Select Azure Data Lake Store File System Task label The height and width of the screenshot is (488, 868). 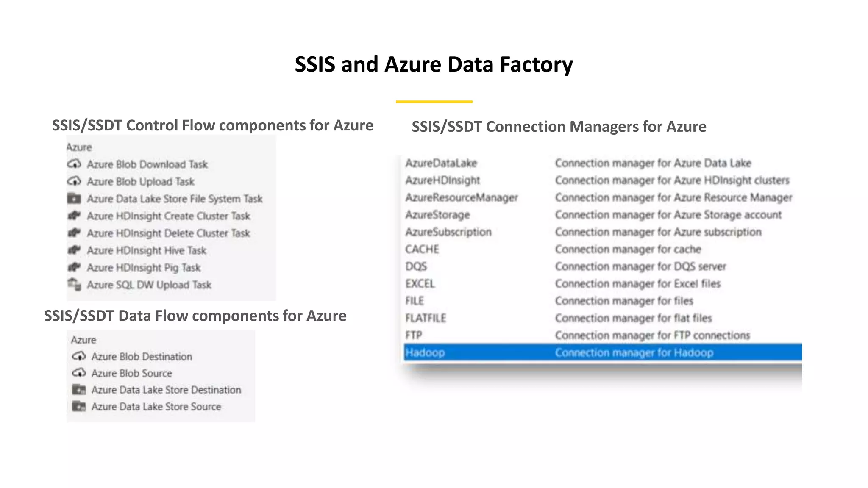[x=175, y=199]
